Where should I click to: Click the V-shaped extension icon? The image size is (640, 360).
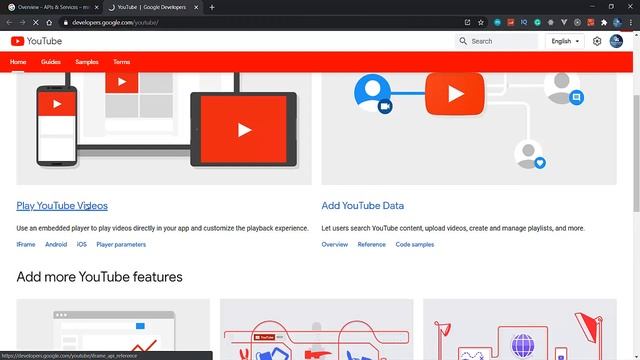click(x=564, y=22)
